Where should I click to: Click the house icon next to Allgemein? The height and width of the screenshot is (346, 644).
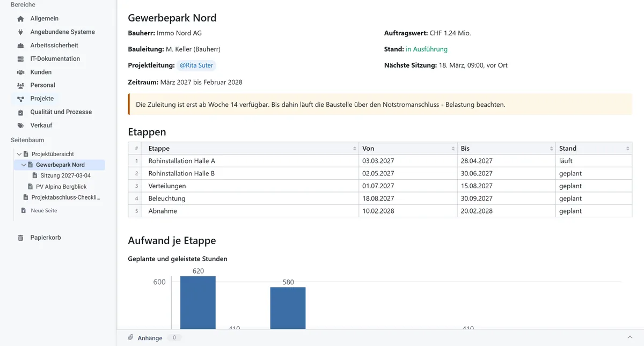(x=21, y=19)
